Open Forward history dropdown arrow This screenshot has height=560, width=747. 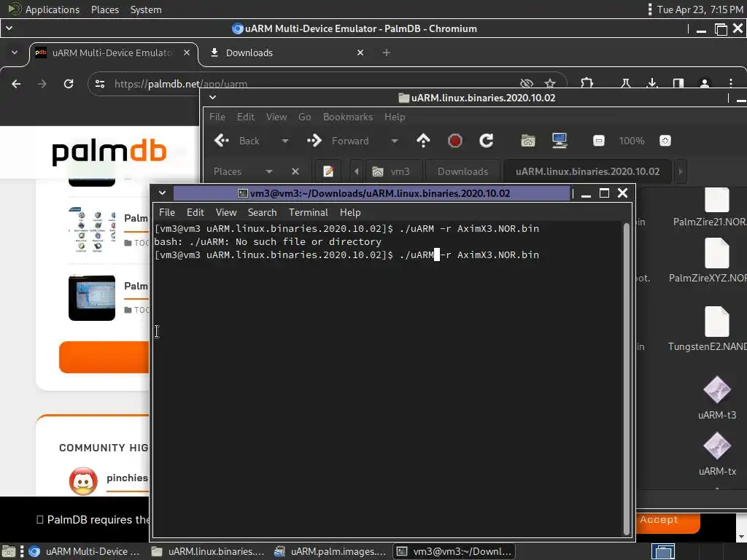tap(394, 141)
